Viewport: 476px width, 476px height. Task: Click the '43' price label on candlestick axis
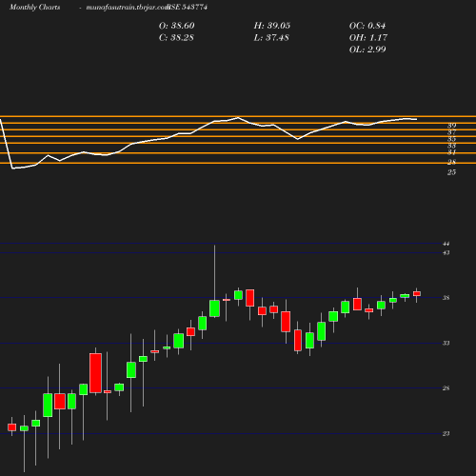tap(446, 253)
